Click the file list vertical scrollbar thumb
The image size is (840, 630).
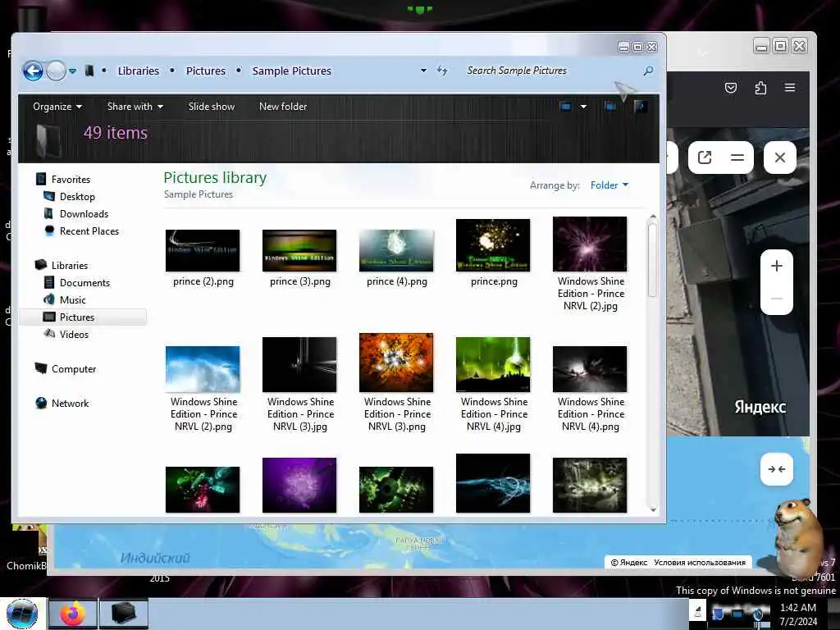pyautogui.click(x=652, y=260)
